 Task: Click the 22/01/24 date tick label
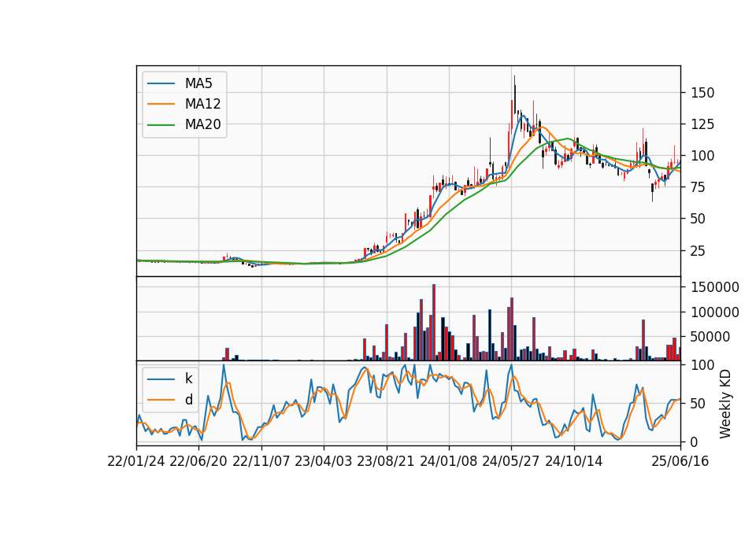(136, 462)
